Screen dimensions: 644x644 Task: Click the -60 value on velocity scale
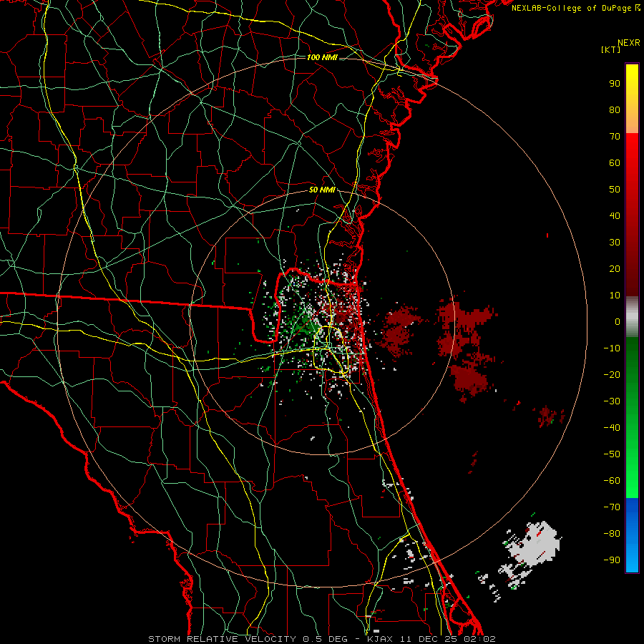[612, 481]
